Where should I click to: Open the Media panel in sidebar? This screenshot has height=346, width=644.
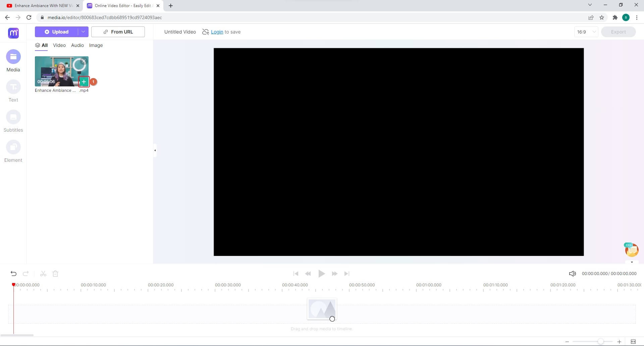[13, 57]
